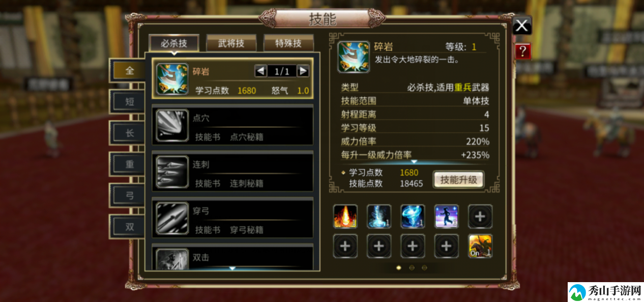The image size is (644, 302).
Task: Click the running figure skill slot icon
Action: (x=447, y=216)
